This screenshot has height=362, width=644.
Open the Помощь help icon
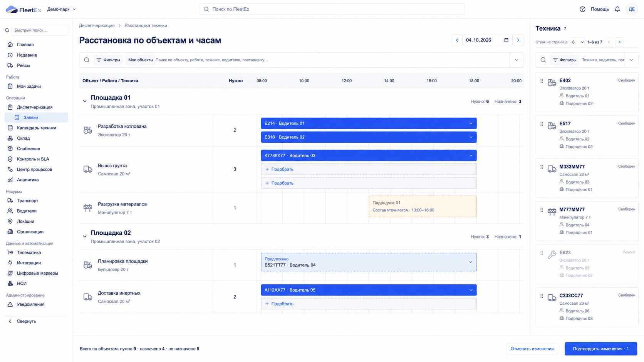coord(582,9)
